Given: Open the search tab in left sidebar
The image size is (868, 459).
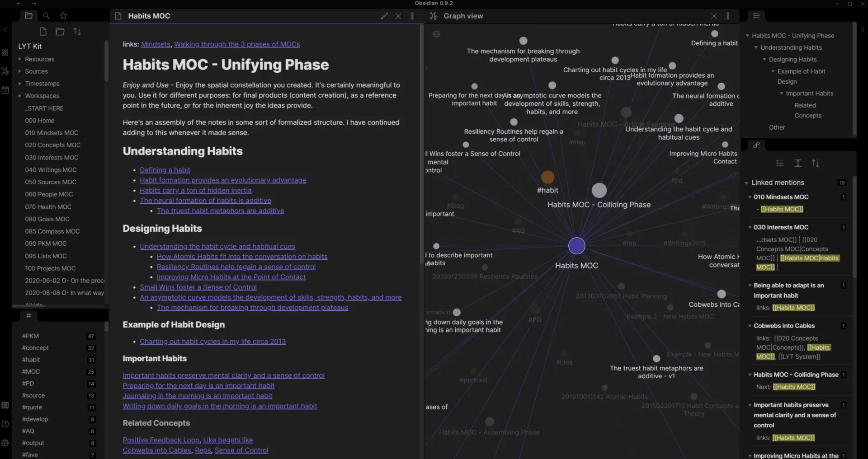Looking at the screenshot, I should [x=46, y=16].
